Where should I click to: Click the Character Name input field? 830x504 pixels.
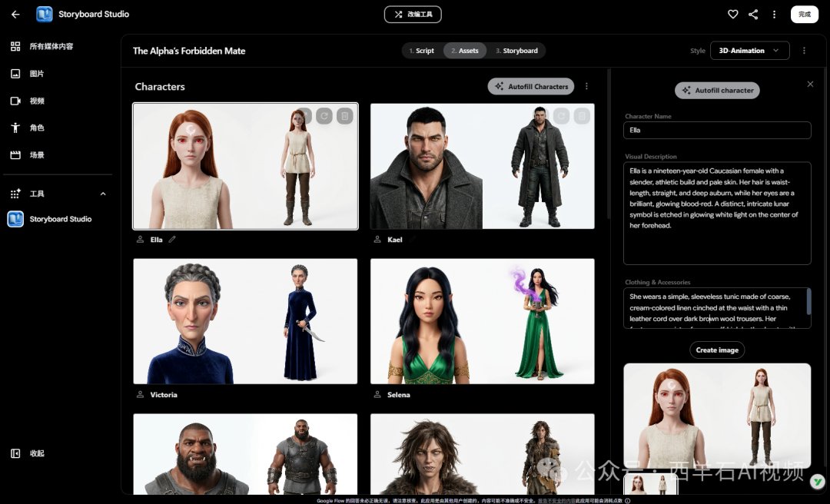717,131
